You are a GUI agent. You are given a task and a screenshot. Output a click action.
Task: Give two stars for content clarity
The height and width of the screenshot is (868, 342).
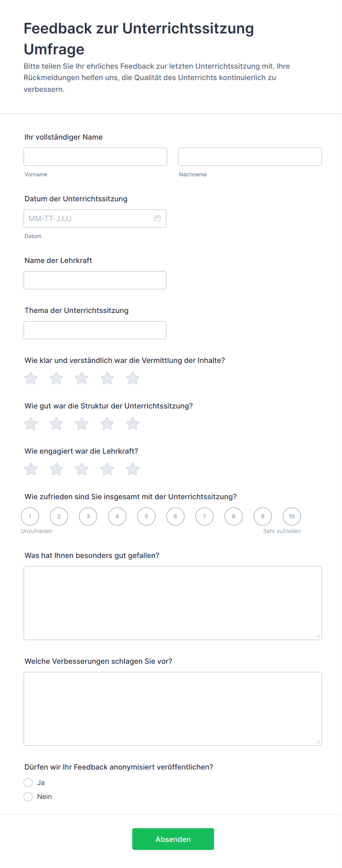tap(56, 378)
